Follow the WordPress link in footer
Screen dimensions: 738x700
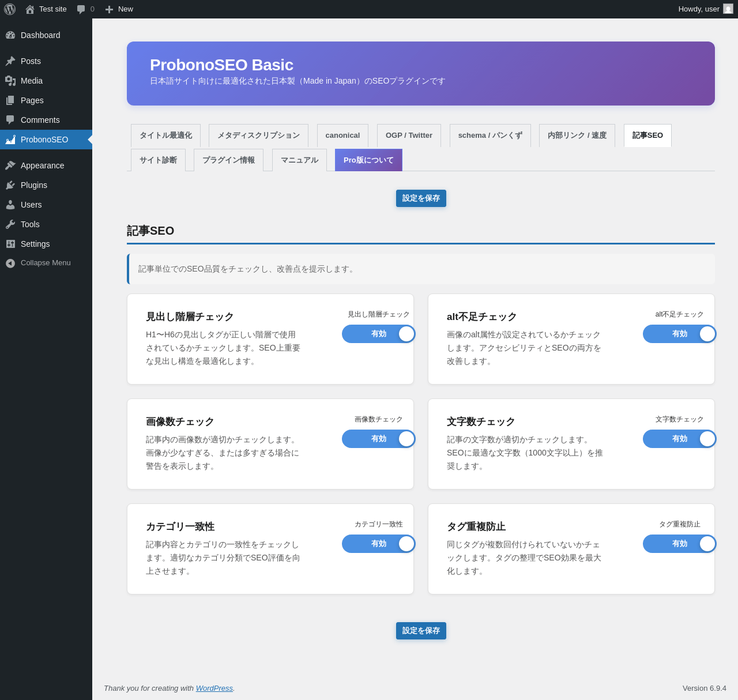[214, 688]
